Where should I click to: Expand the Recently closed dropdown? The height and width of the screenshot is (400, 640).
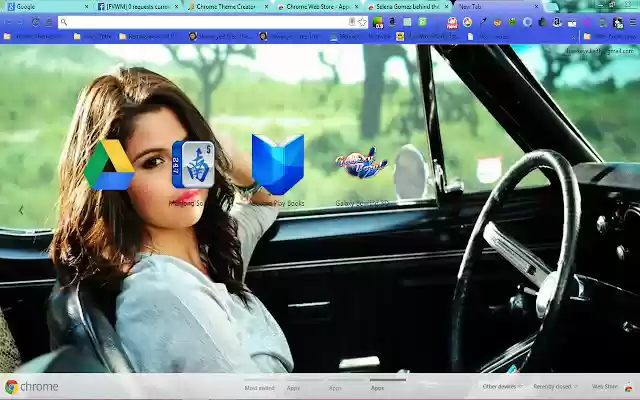coord(556,387)
